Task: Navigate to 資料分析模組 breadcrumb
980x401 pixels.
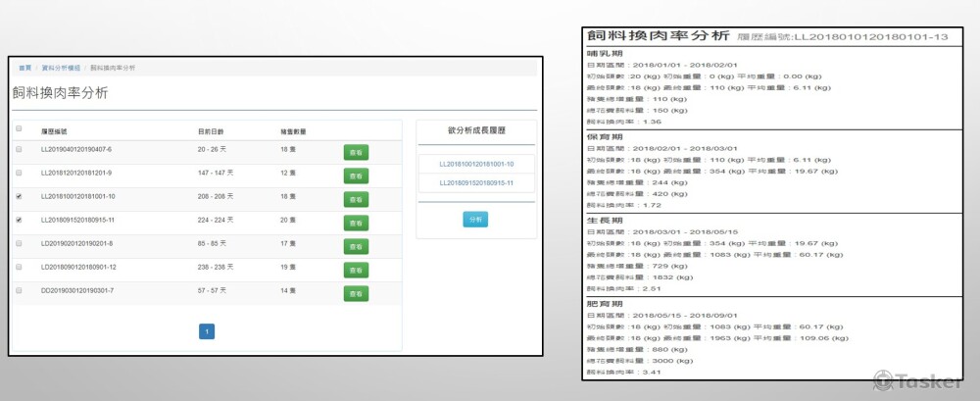Action: [x=61, y=68]
